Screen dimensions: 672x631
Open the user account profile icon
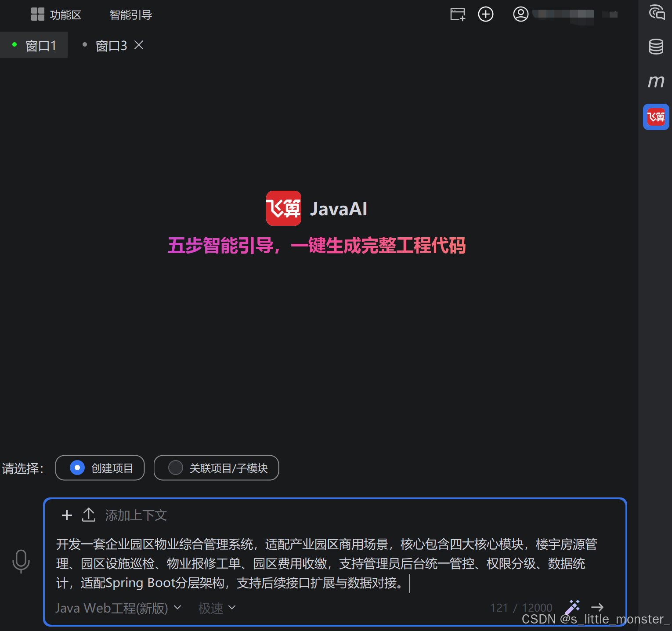(520, 14)
